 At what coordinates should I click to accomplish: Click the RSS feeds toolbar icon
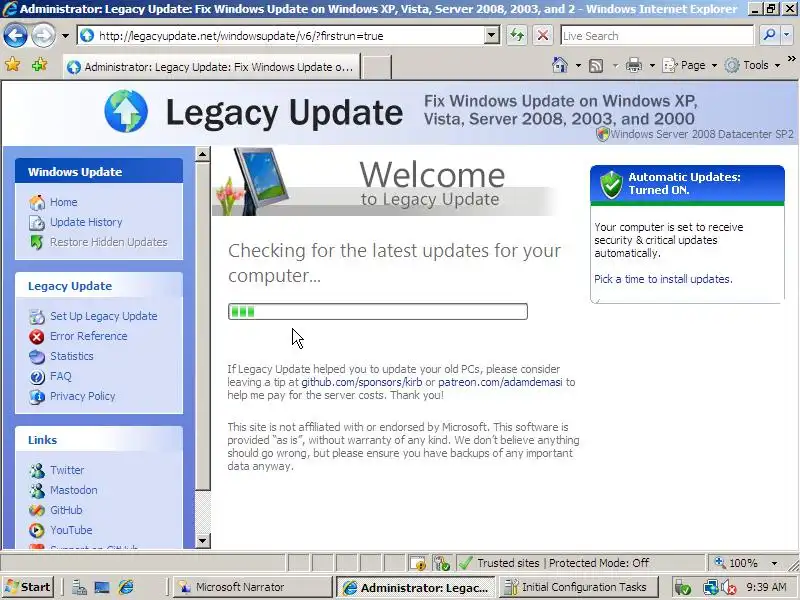[596, 65]
